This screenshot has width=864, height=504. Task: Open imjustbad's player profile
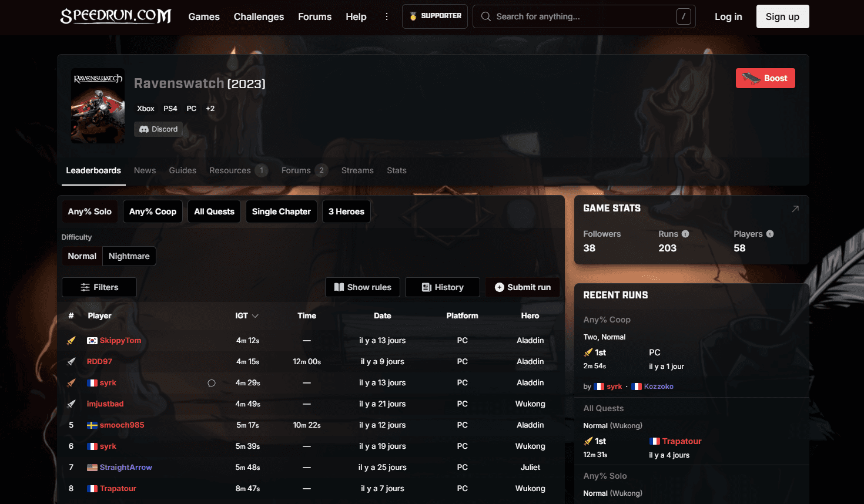105,404
